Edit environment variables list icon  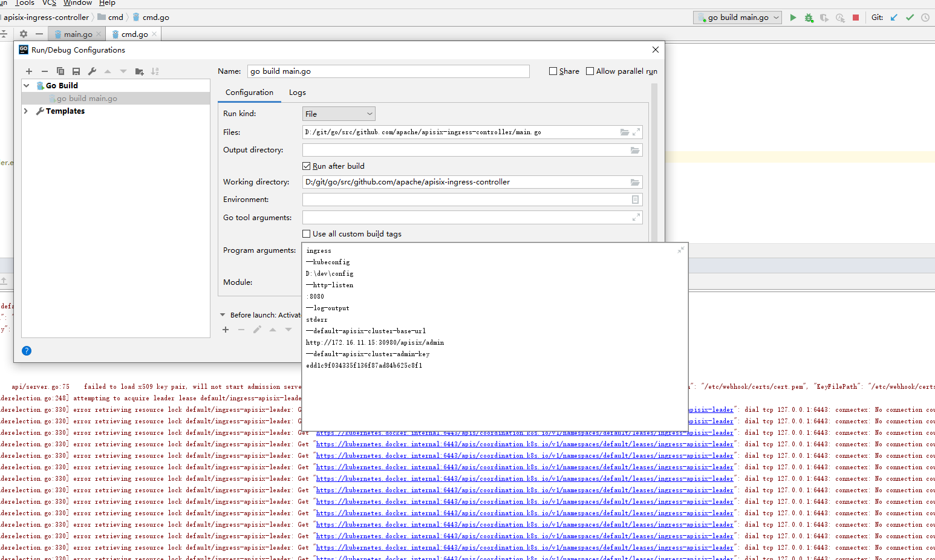click(635, 200)
